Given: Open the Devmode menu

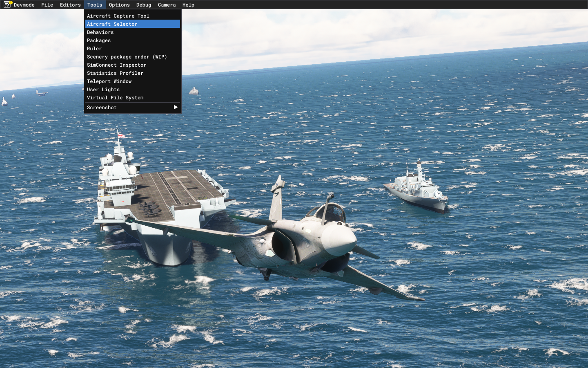Looking at the screenshot, I should tap(24, 5).
